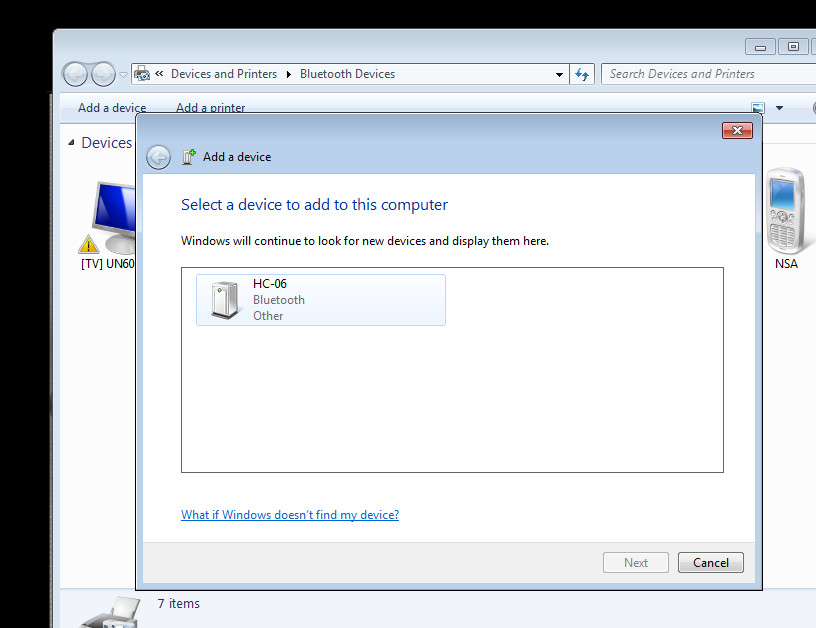This screenshot has width=816, height=628.
Task: Click Add a printer in the toolbar
Action: pos(210,108)
